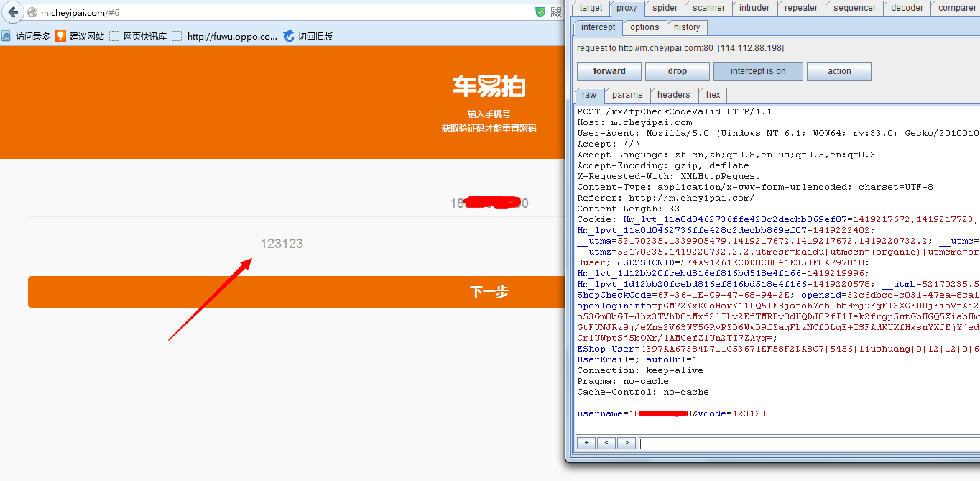Click the Content-Length: 33 header line
Screen dimensions: 980x481
629,209
